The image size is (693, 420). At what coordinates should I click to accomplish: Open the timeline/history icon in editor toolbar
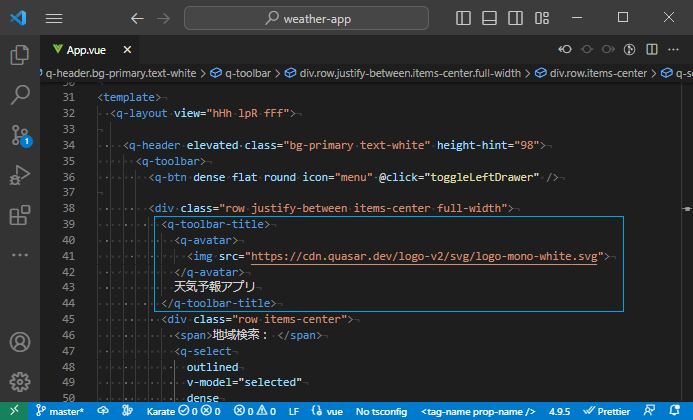tap(629, 50)
